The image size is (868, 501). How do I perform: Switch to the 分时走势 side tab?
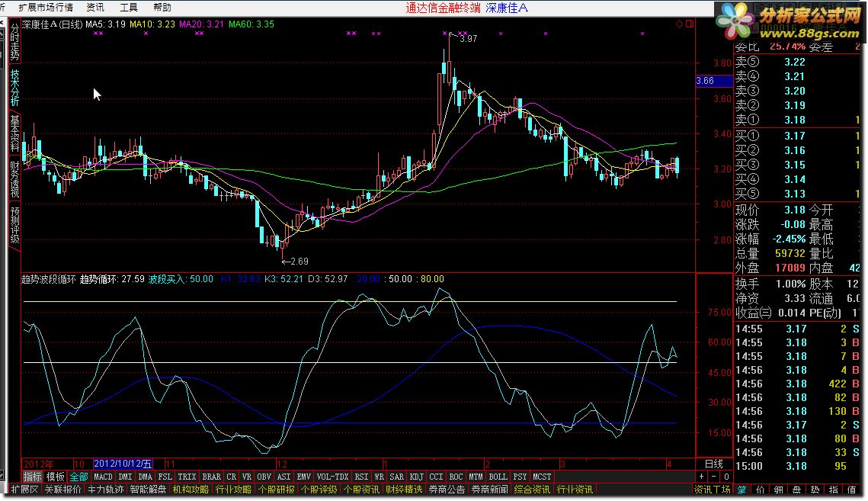pyautogui.click(x=14, y=42)
